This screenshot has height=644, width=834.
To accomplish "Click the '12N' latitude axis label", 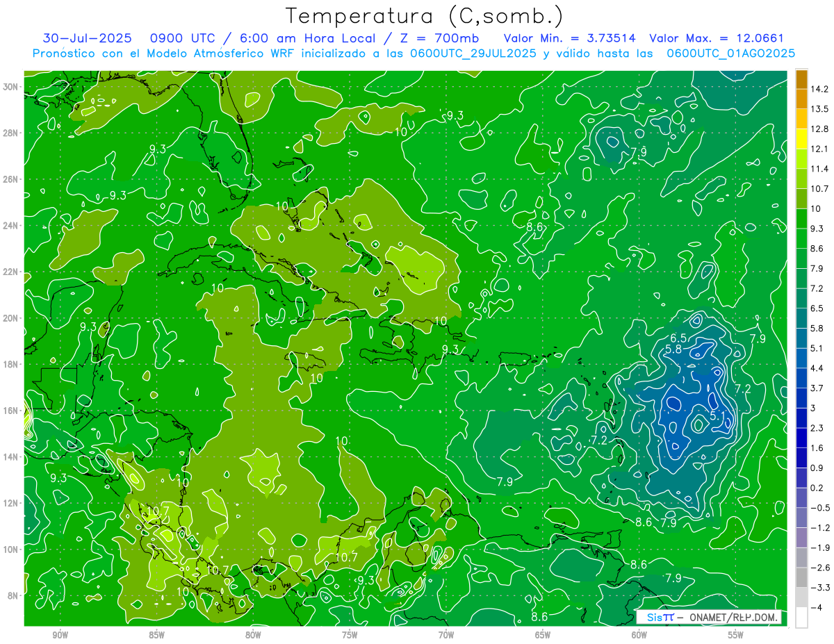I will coord(12,503).
